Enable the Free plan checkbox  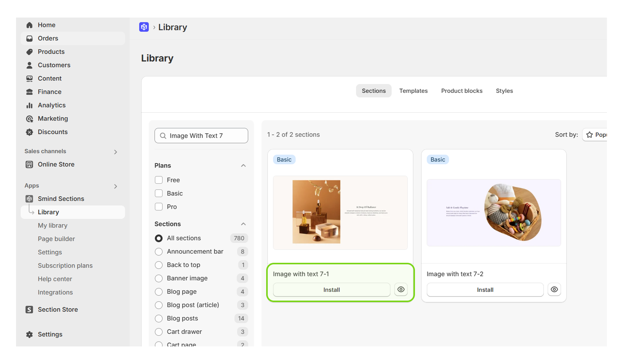point(159,180)
